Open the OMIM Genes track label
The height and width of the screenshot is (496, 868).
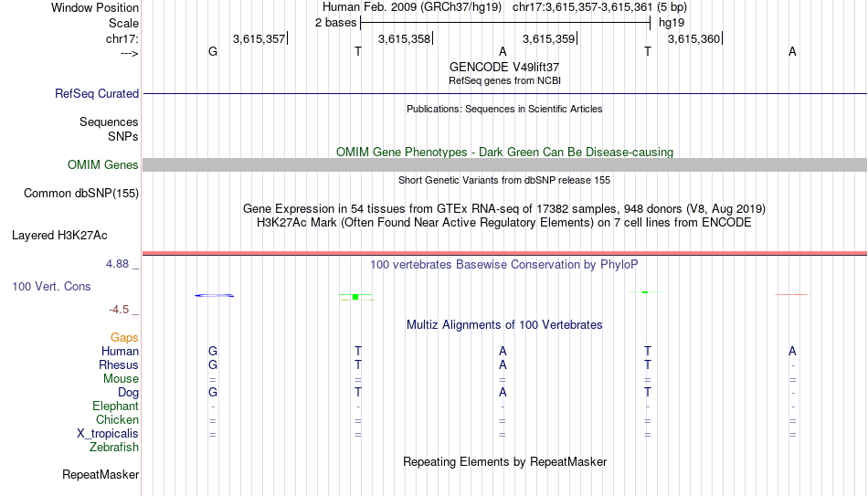point(103,165)
